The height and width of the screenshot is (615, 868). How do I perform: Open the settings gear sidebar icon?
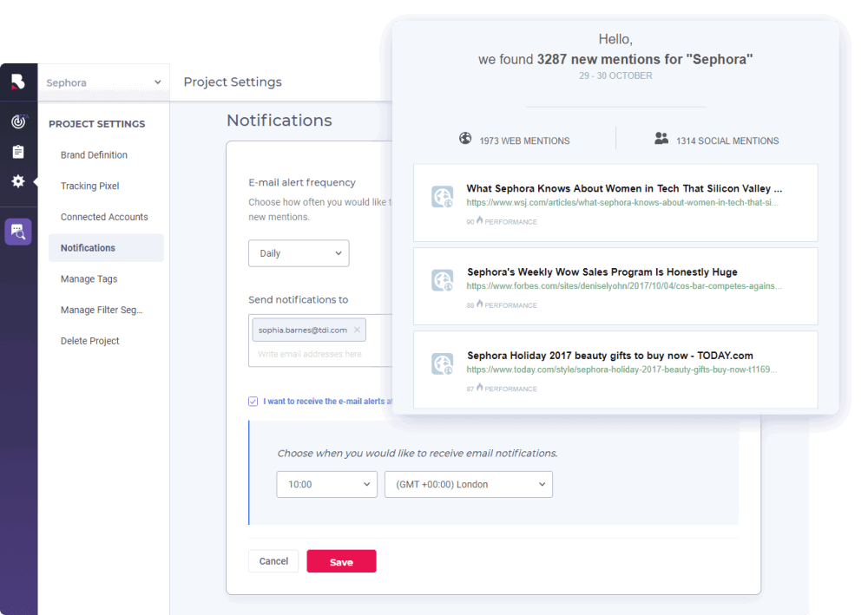click(18, 180)
